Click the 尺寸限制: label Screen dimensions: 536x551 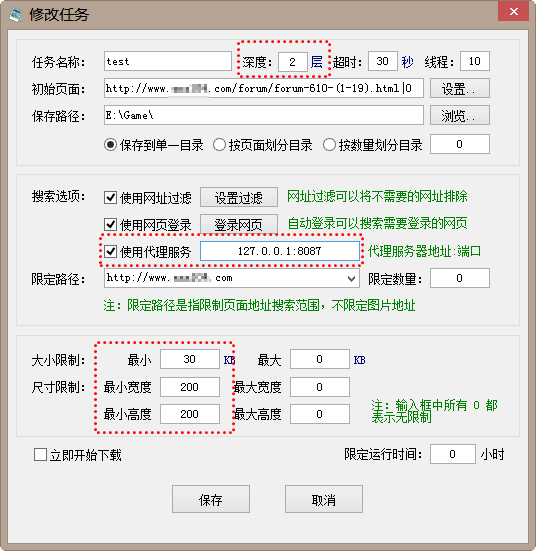click(58, 387)
